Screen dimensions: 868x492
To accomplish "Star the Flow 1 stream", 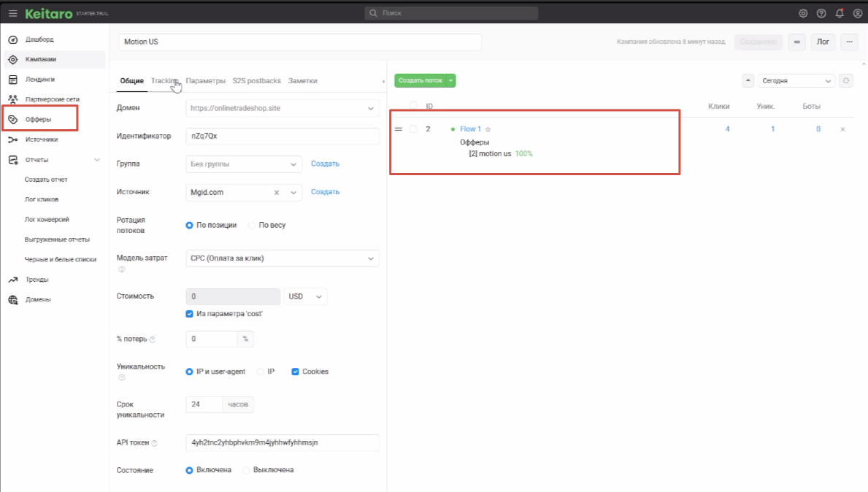I will (488, 129).
